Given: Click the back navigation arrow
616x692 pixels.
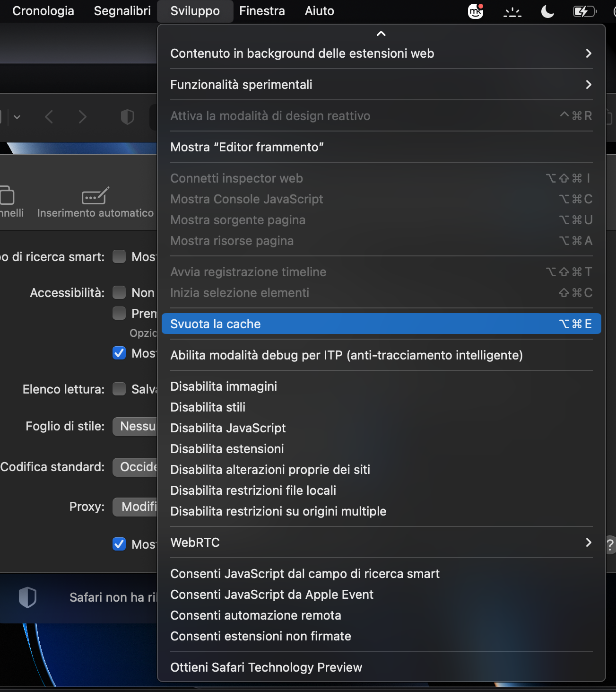Looking at the screenshot, I should (49, 116).
